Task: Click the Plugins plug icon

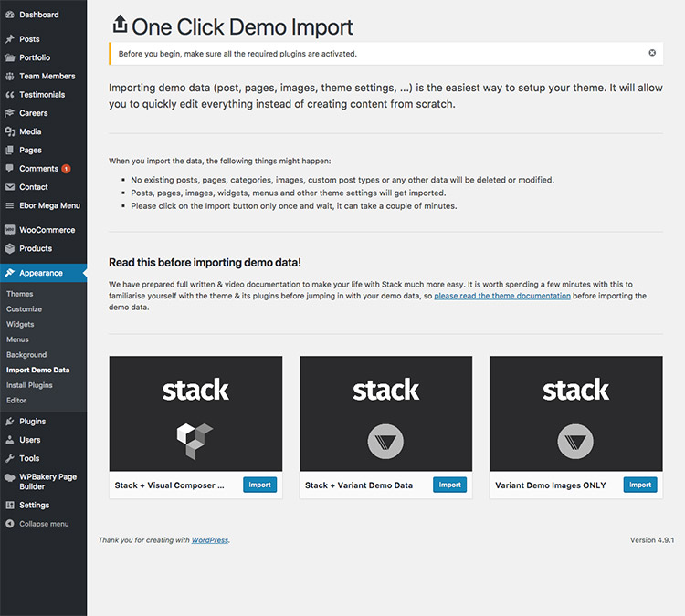Action: [9, 422]
